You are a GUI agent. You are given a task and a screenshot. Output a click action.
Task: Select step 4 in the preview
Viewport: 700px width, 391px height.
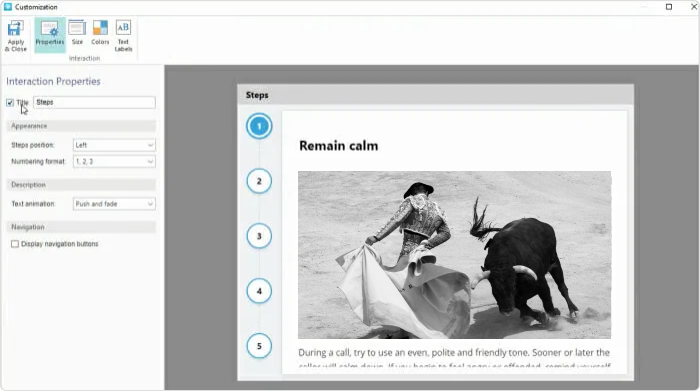pyautogui.click(x=259, y=291)
